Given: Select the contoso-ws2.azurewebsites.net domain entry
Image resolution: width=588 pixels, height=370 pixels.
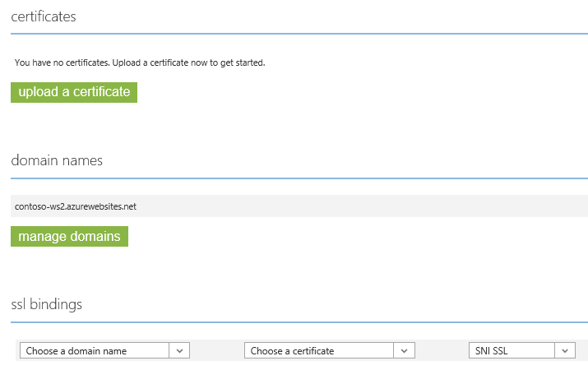Looking at the screenshot, I should [76, 206].
